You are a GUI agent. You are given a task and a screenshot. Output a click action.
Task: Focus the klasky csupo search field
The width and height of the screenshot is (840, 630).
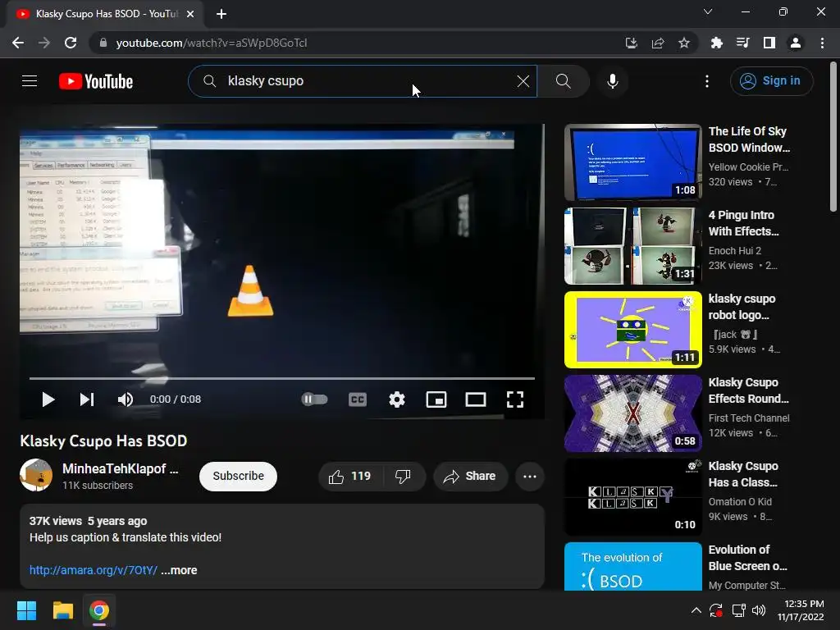point(362,81)
